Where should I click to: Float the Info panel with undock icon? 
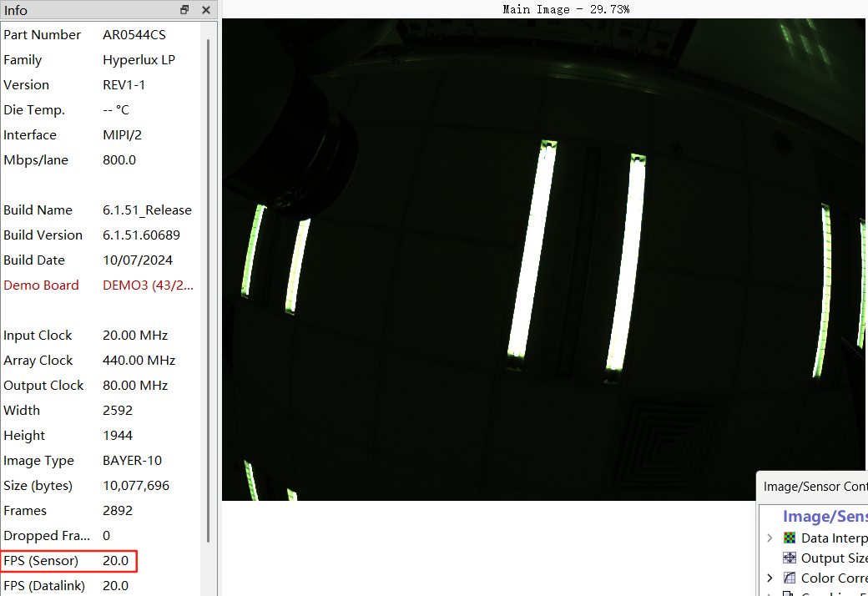click(x=184, y=10)
